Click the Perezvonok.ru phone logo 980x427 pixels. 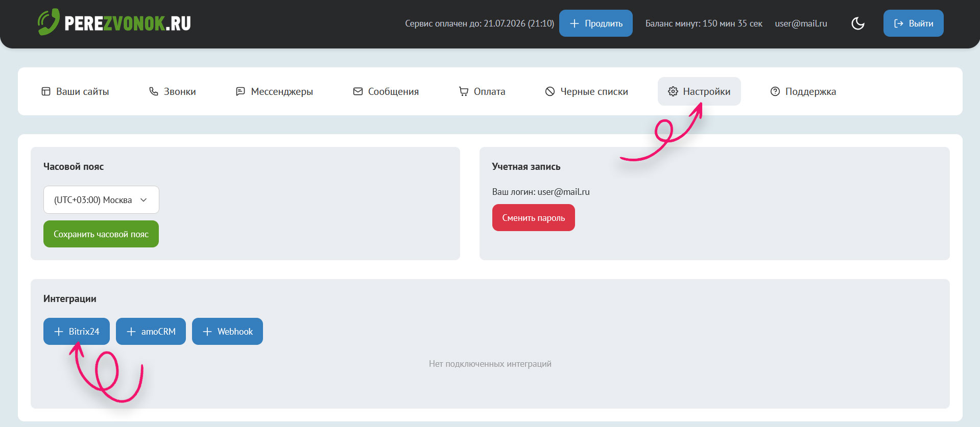click(x=49, y=22)
